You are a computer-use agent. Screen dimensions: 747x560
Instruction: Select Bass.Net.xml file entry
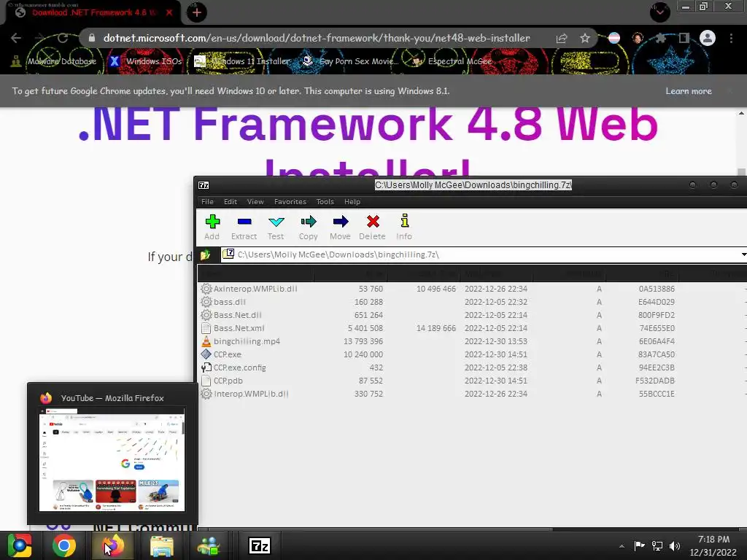(x=472, y=328)
